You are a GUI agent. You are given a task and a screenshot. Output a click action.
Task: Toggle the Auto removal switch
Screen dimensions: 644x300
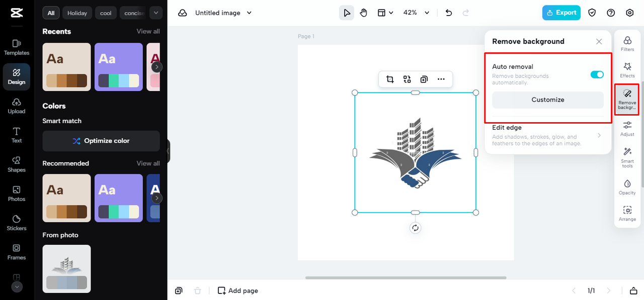597,74
